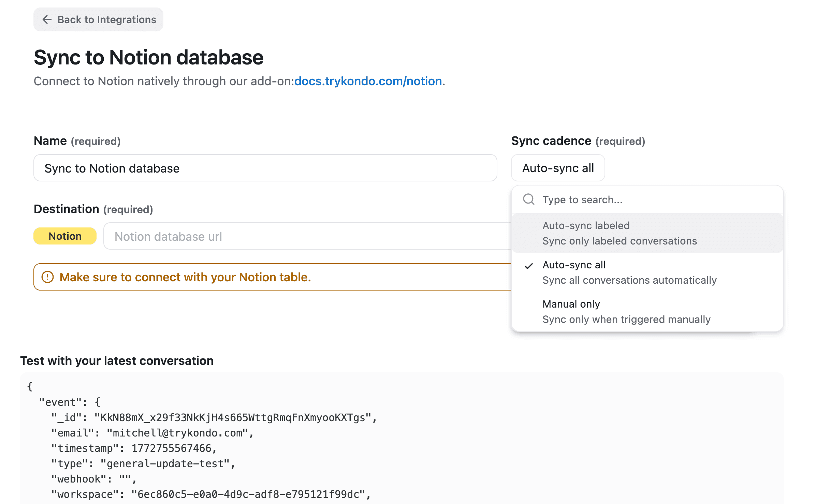Click the checkmark beside Auto-sync all
Screen dimensions: 816x504
point(528,266)
